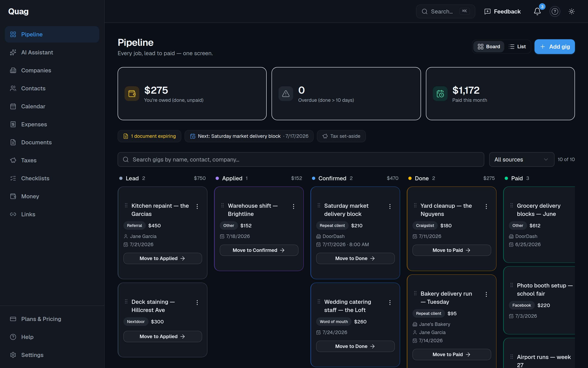Screen dimensions: 588x368
Task: Switch to List view
Action: (x=517, y=46)
